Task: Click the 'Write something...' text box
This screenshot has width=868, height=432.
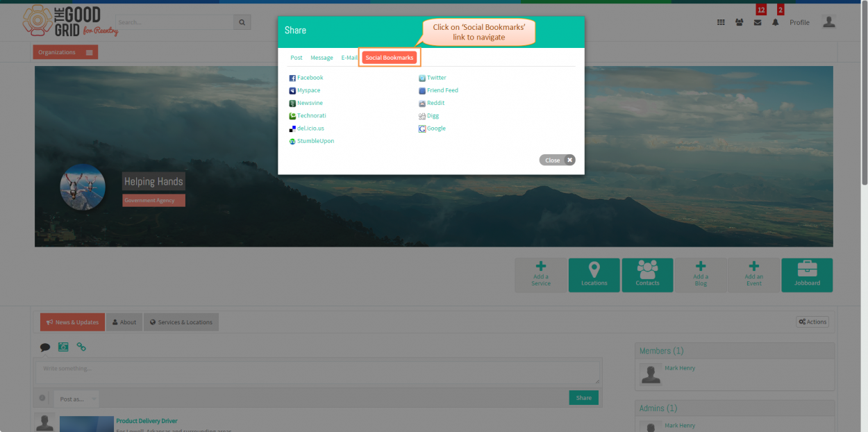Action: (318, 372)
